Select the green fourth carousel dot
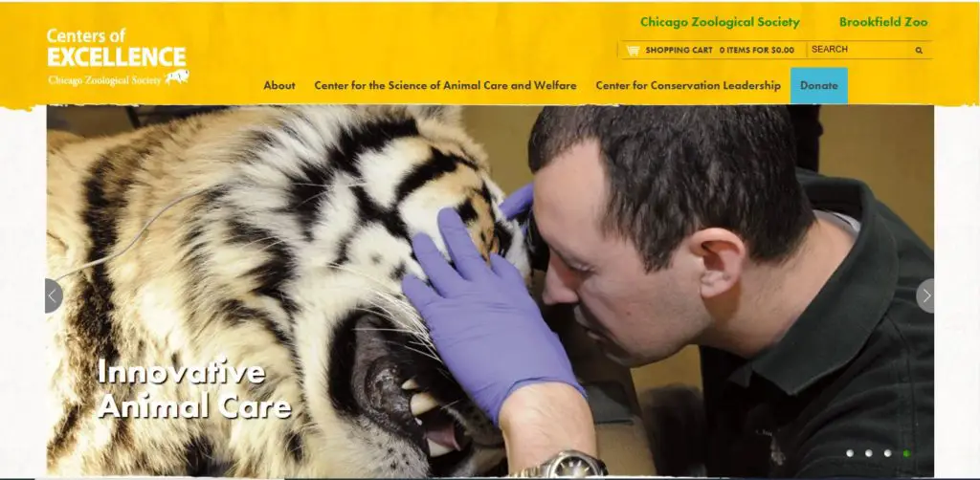The width and height of the screenshot is (980, 480). coord(906,453)
